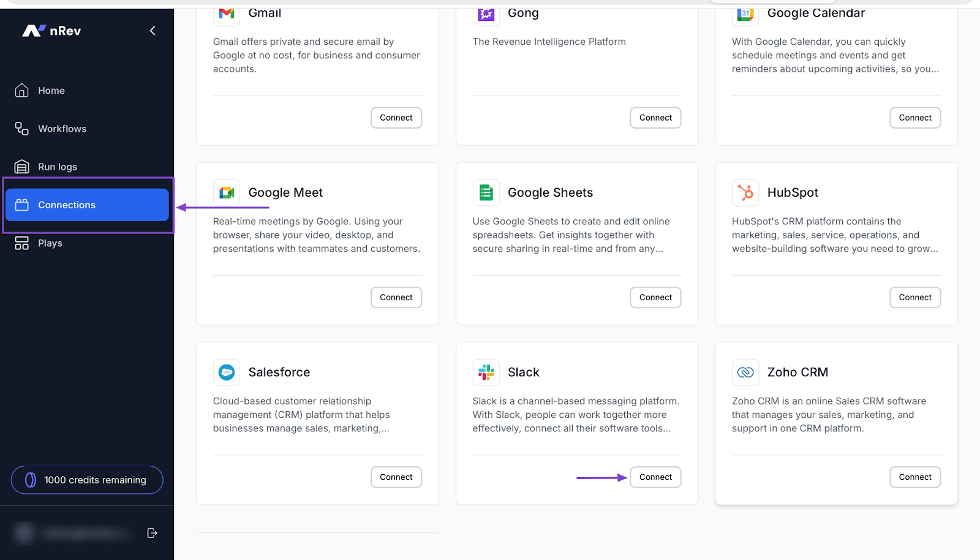Click the Google Sheets icon
The height and width of the screenshot is (560, 980).
pyautogui.click(x=486, y=192)
